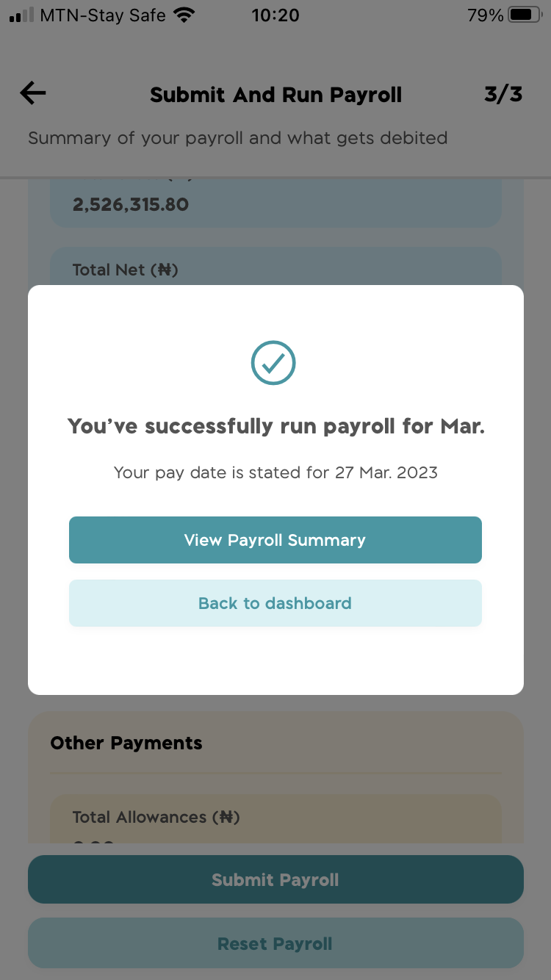551x980 pixels.
Task: Open the Other Payments section
Action: click(126, 743)
